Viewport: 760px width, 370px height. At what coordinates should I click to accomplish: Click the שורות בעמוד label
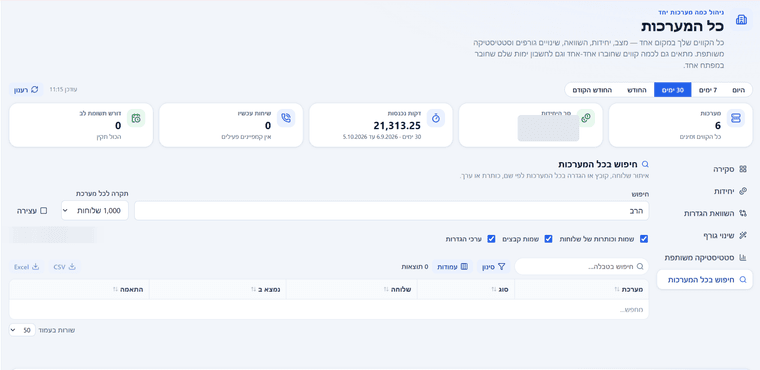click(x=58, y=330)
